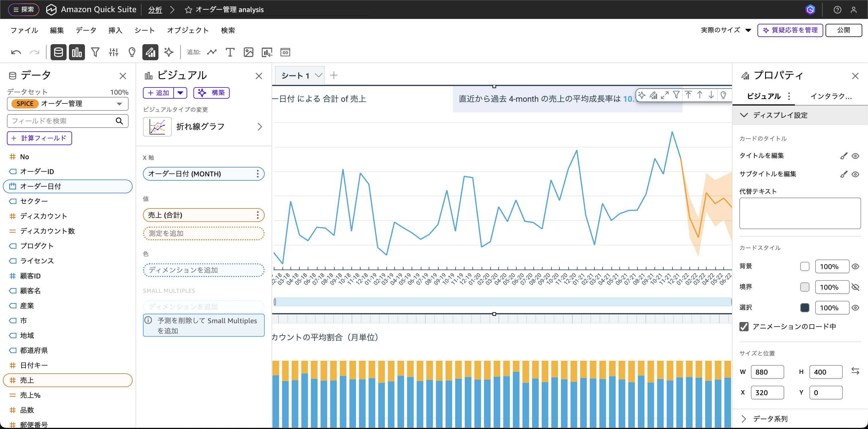The width and height of the screenshot is (868, 429).
Task: Select the ビジュアル panel icon in toolbar
Action: click(77, 52)
